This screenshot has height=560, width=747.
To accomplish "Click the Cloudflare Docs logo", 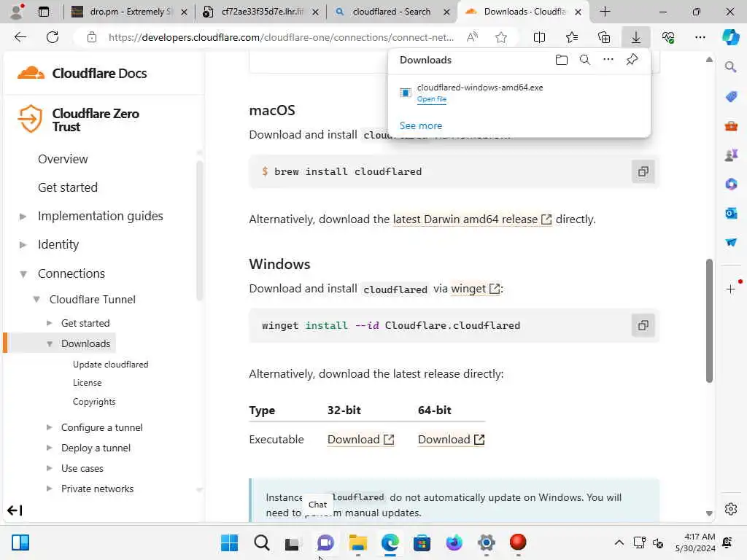I will [x=82, y=73].
